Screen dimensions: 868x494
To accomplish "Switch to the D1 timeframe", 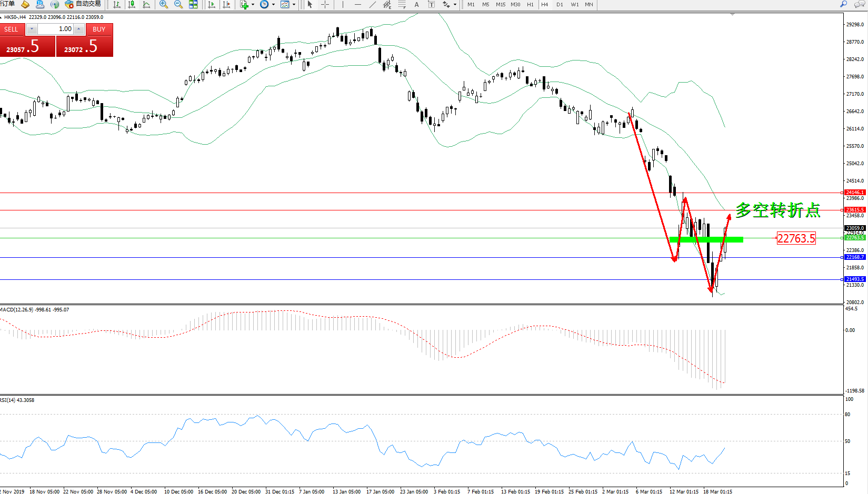I will [x=560, y=4].
